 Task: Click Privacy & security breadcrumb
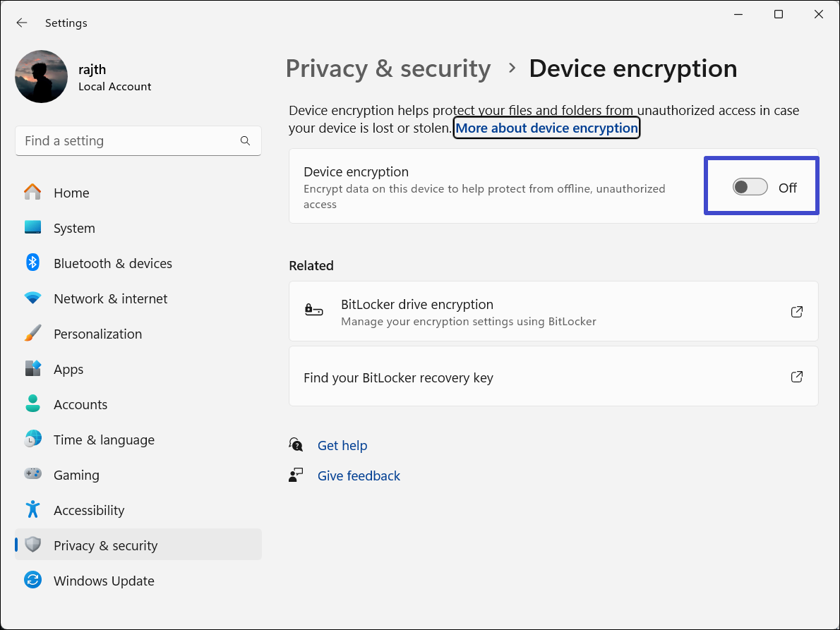click(388, 68)
